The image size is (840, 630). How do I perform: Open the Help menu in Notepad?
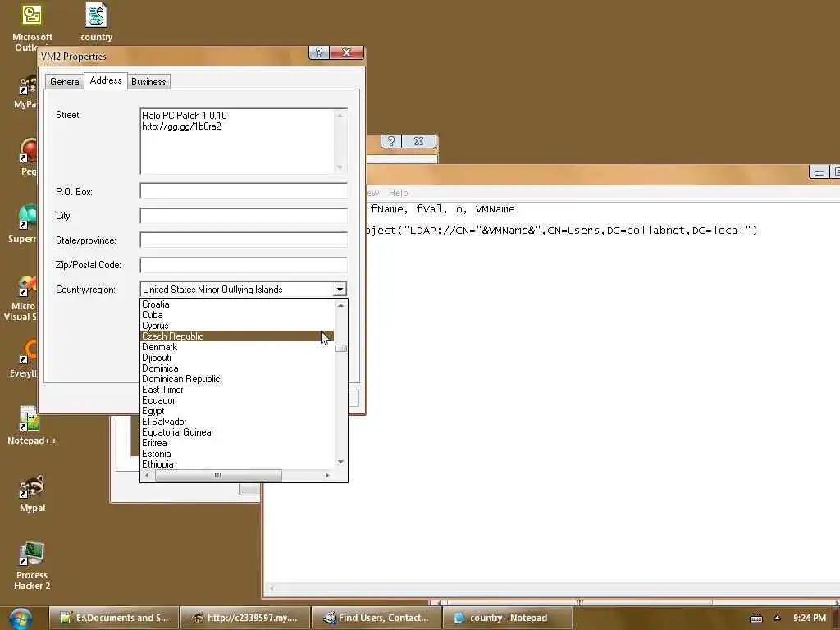click(398, 193)
